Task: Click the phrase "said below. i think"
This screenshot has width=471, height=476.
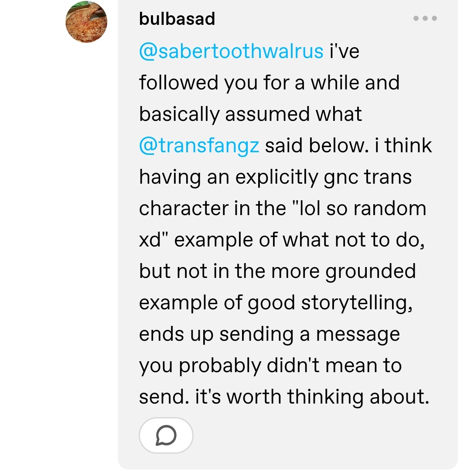Action: click(348, 145)
